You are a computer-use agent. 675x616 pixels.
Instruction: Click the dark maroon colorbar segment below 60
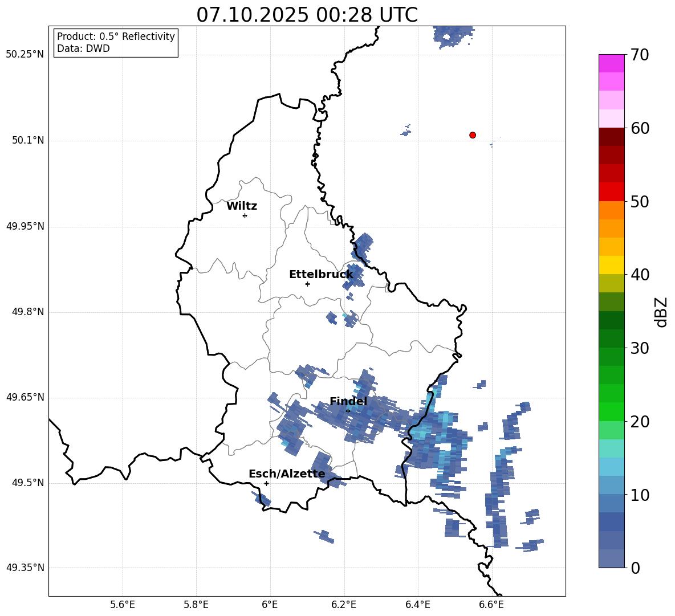[612, 137]
